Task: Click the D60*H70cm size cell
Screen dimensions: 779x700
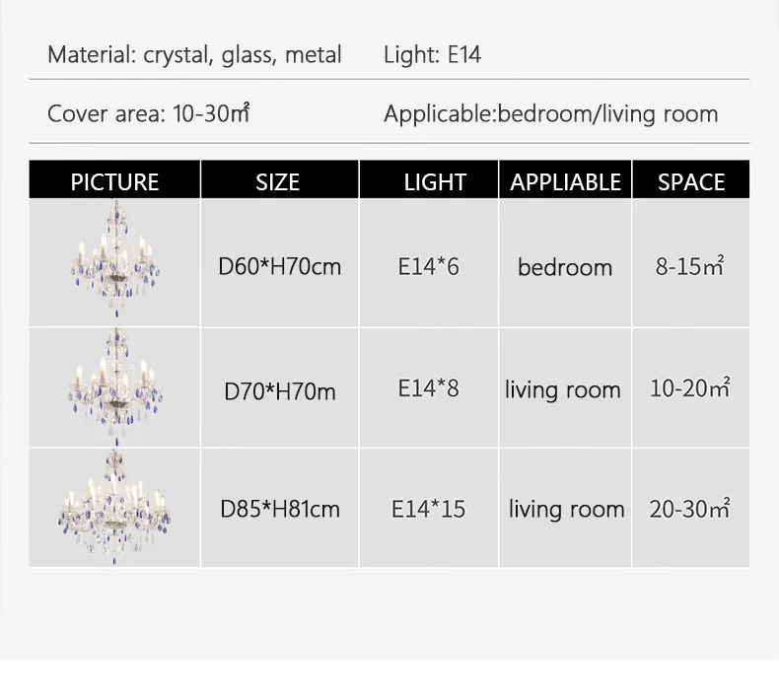Action: 280,263
